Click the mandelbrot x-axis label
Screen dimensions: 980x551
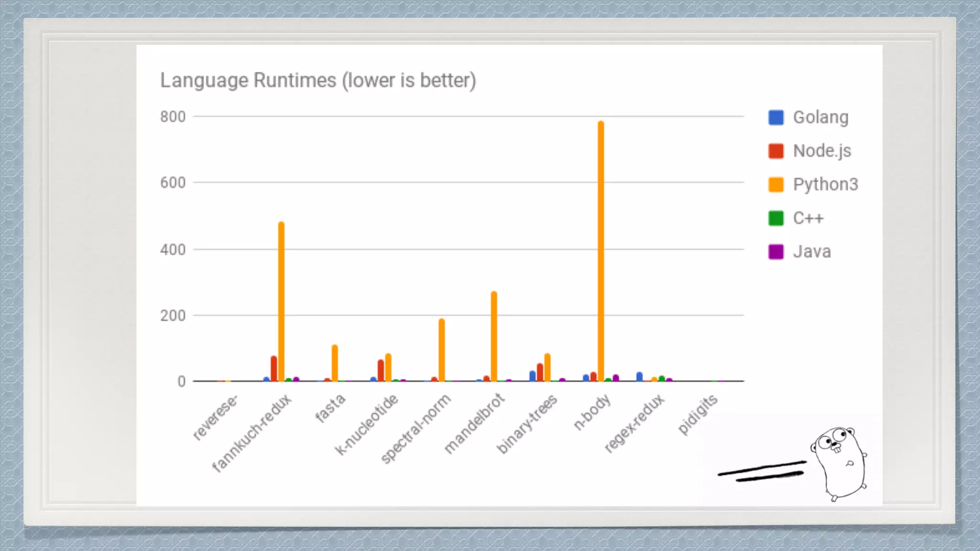tap(474, 424)
